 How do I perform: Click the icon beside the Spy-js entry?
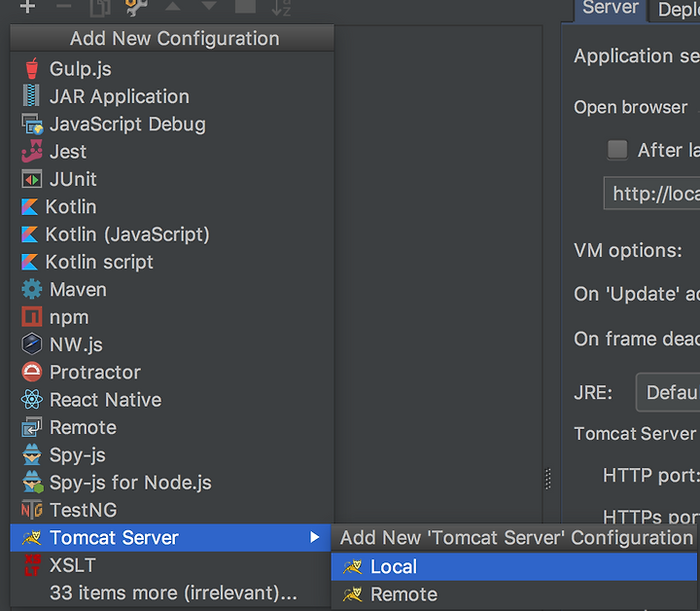click(32, 454)
